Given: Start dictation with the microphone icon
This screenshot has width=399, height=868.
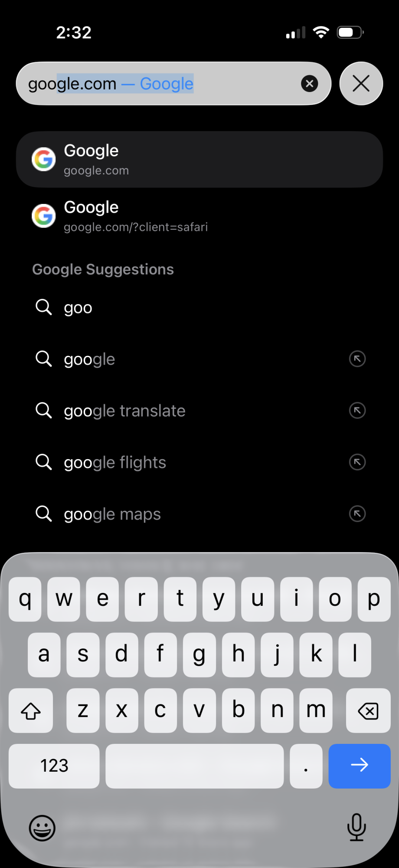Looking at the screenshot, I should tap(356, 827).
